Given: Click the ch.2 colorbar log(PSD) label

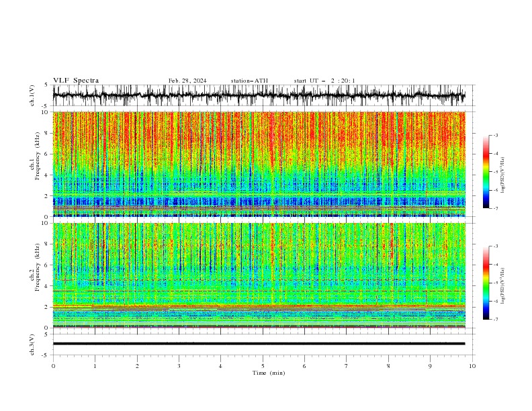Looking at the screenshot, I should click(503, 286).
